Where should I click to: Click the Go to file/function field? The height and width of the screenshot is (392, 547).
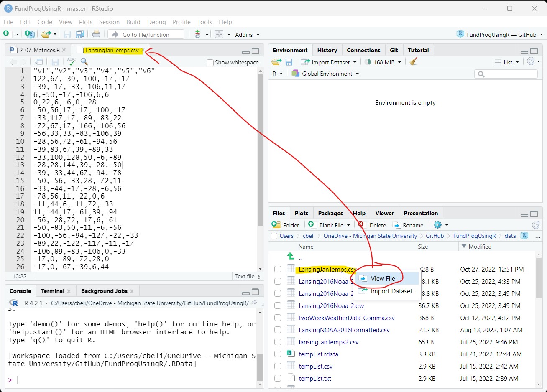[x=146, y=34]
